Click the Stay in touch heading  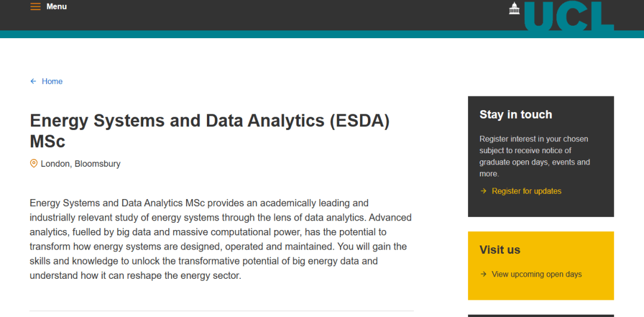point(516,114)
